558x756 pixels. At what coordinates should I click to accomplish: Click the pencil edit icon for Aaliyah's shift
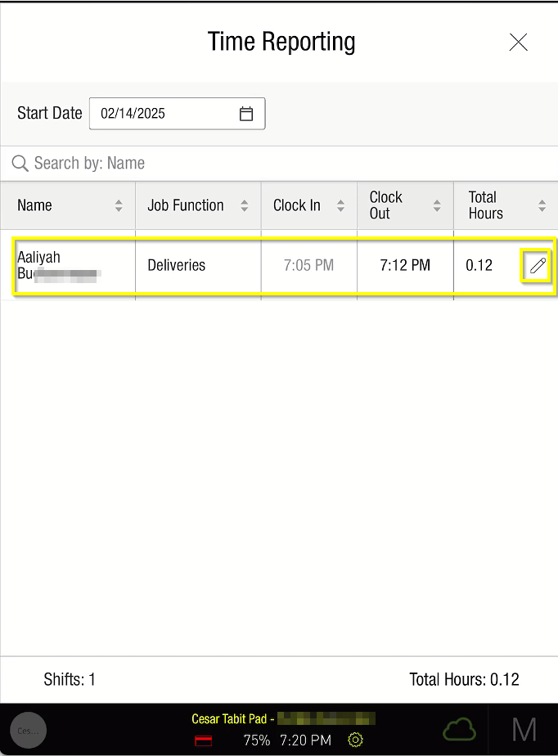tap(538, 266)
